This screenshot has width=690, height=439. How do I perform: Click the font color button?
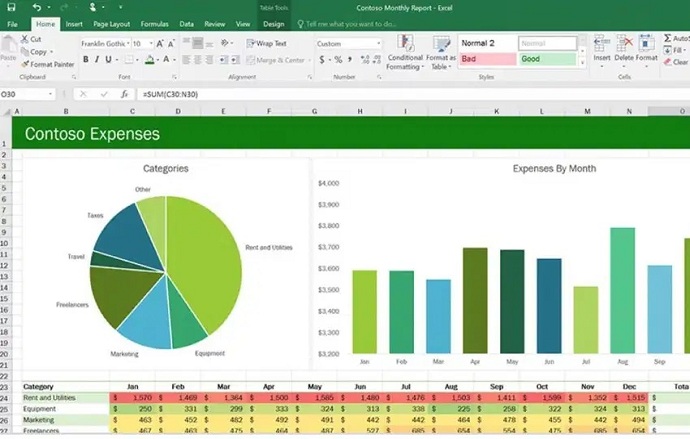pos(163,60)
